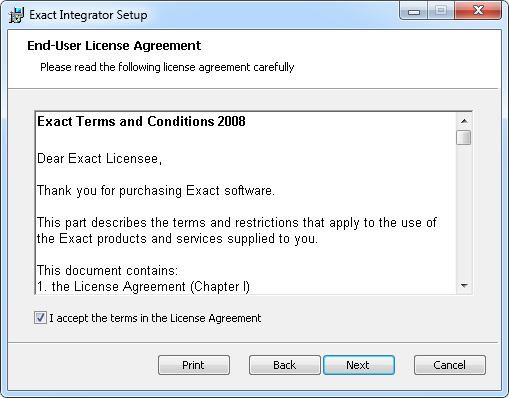Click the 'Thank you for purchasing Exact software.' line
The image size is (509, 398).
156,191
